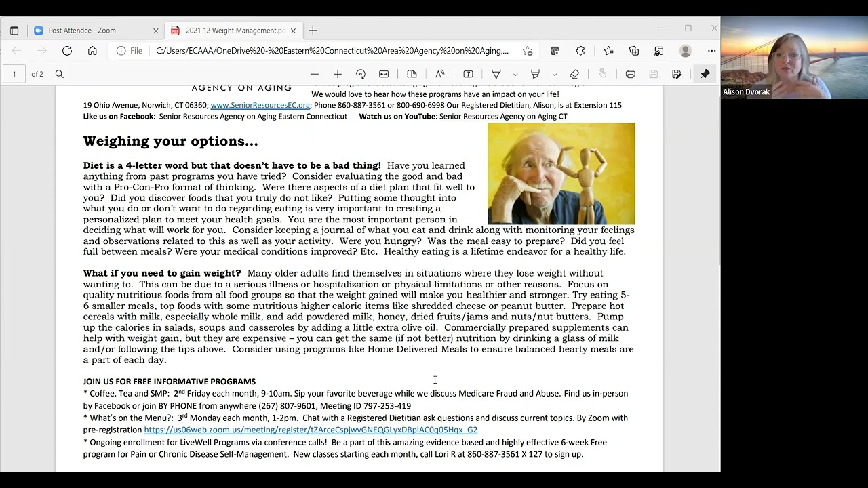Select the Draw pen tool

coord(496,74)
